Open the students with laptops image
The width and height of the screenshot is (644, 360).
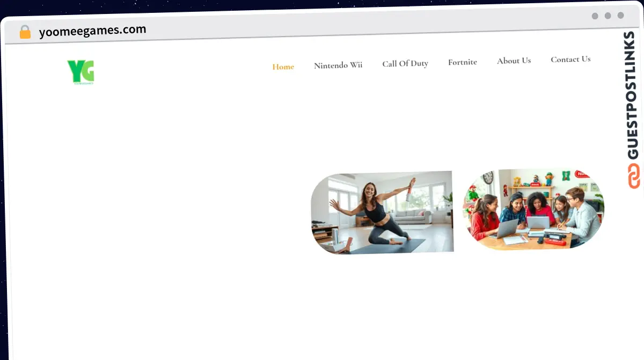[x=533, y=210]
